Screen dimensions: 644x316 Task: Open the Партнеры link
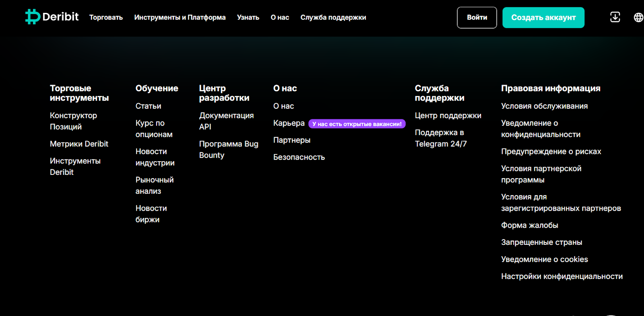[292, 140]
